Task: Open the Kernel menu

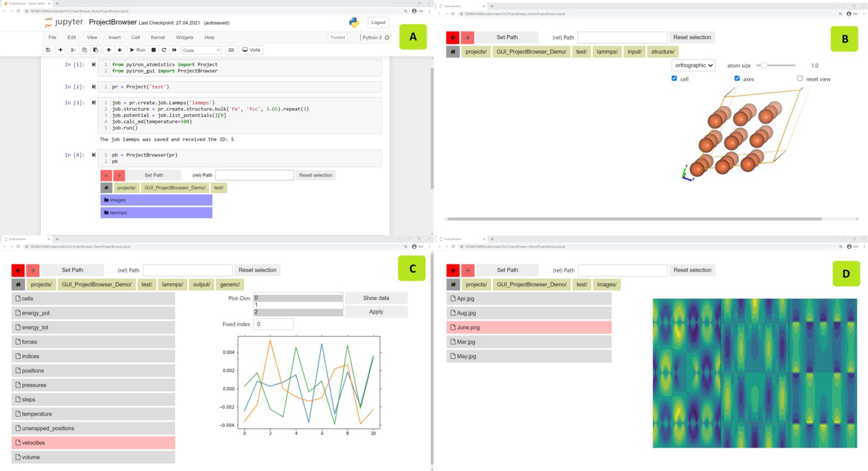Action: coord(157,38)
